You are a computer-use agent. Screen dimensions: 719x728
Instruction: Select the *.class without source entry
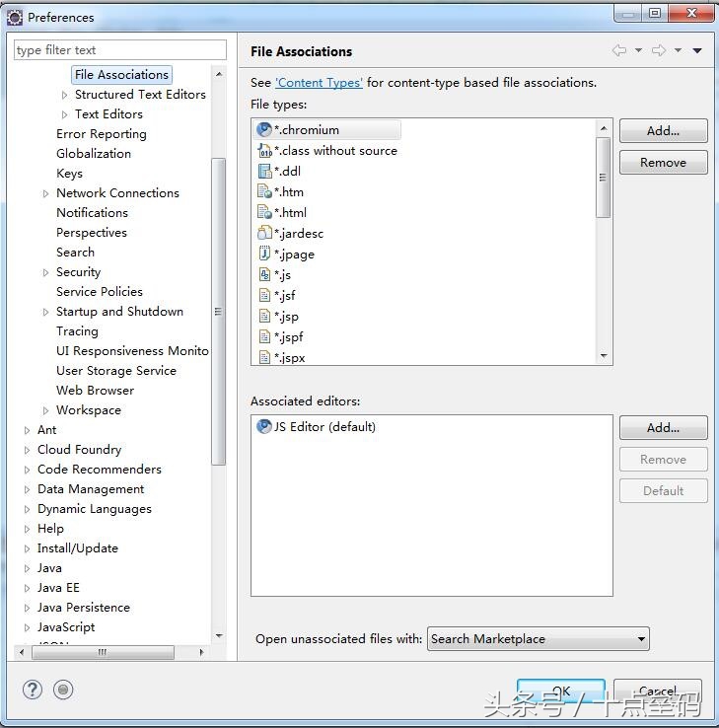click(x=334, y=150)
